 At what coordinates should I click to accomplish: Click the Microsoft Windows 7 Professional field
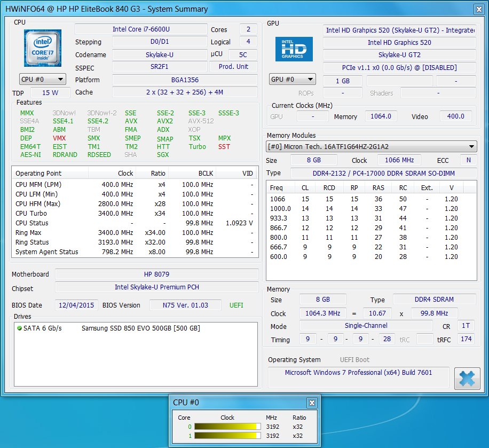coord(359,376)
